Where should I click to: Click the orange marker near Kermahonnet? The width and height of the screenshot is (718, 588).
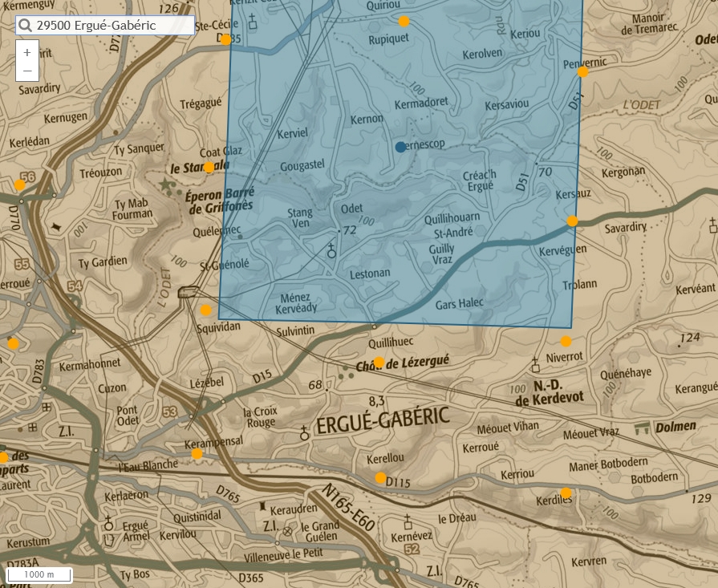pos(13,343)
